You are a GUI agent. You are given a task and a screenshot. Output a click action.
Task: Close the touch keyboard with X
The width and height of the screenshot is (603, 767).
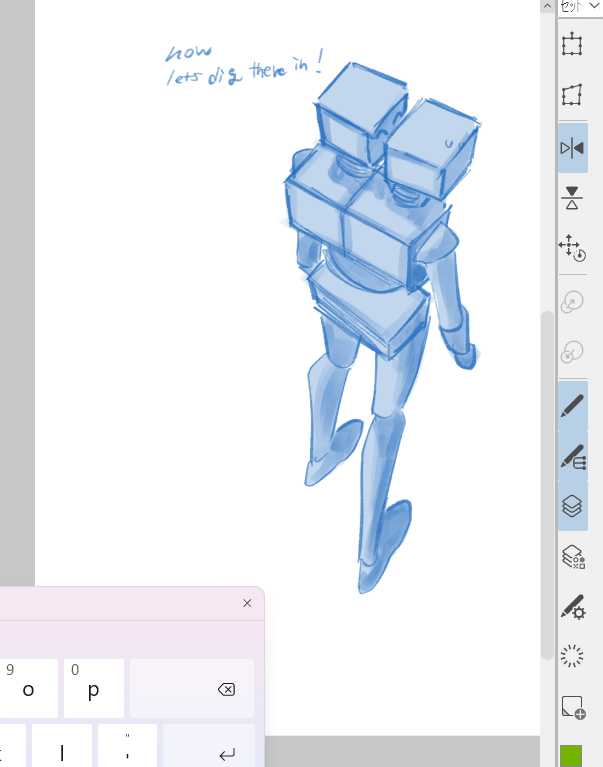[x=247, y=603]
